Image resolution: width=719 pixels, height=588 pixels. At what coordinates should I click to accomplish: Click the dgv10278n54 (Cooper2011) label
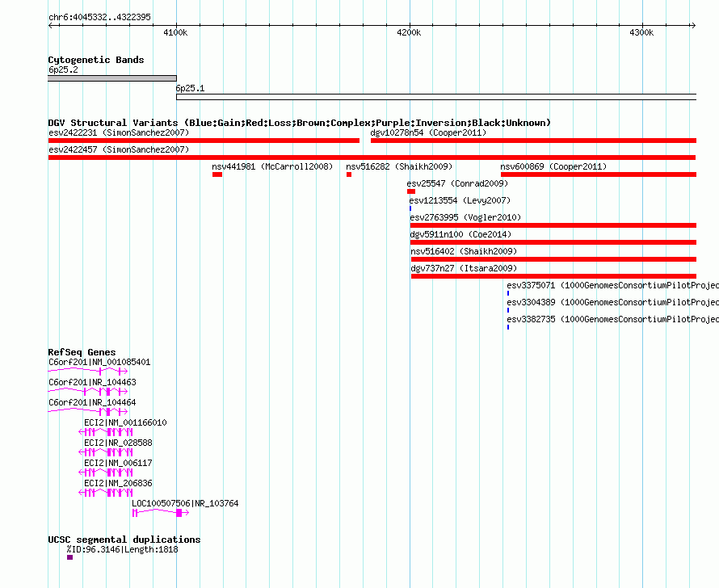[428, 132]
